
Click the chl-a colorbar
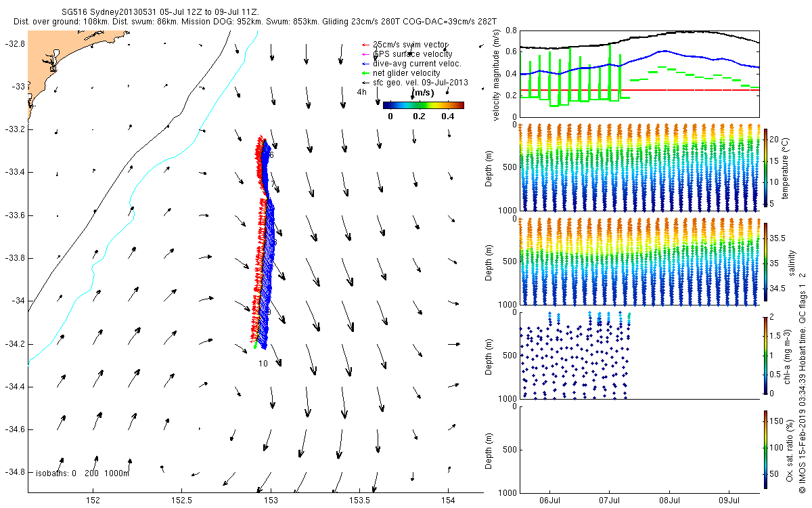[x=766, y=355]
